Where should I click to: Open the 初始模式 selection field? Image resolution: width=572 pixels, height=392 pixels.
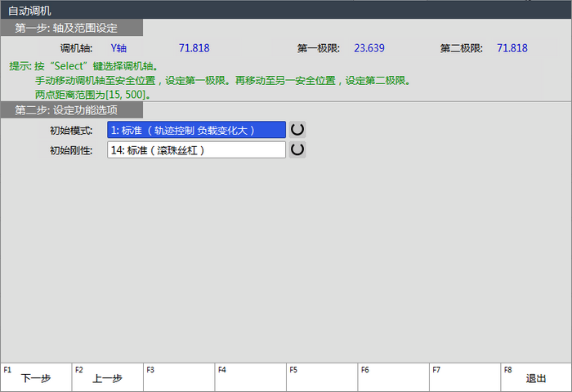click(x=196, y=130)
